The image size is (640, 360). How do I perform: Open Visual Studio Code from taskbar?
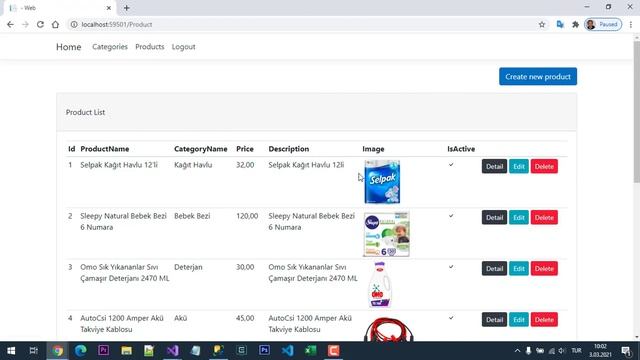[x=287, y=351]
